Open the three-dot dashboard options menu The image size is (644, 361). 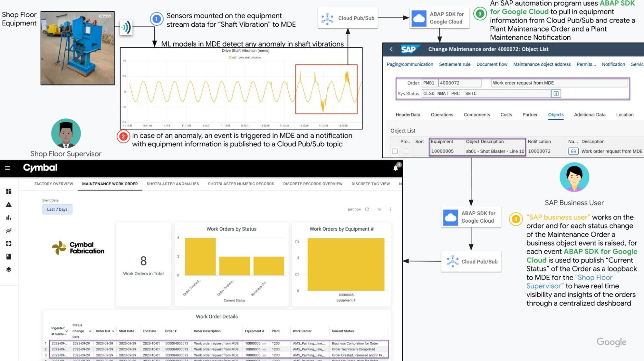(x=390, y=209)
